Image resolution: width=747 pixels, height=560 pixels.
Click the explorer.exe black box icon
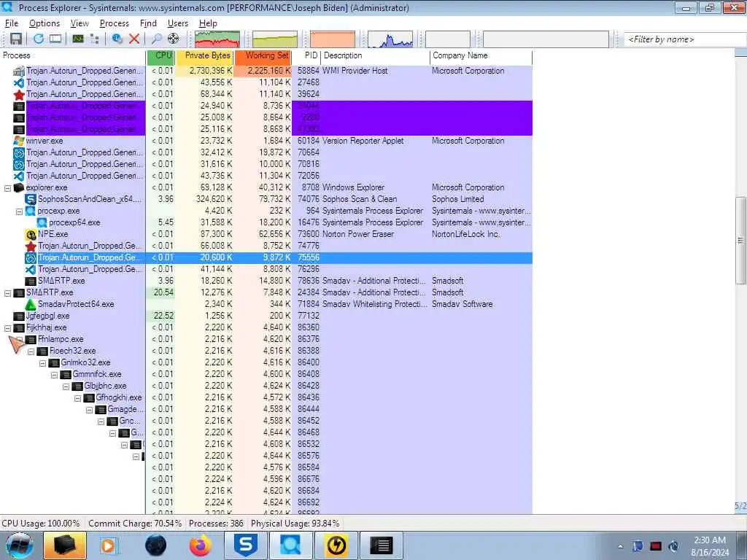(18, 187)
